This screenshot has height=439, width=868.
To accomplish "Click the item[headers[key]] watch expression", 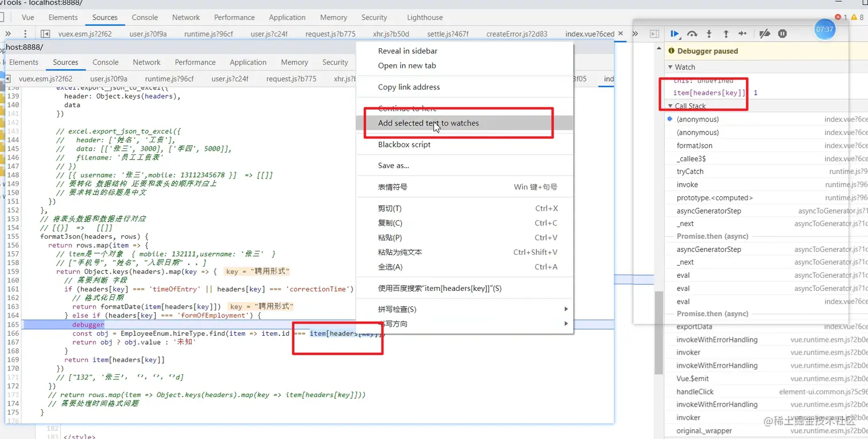I will (709, 93).
